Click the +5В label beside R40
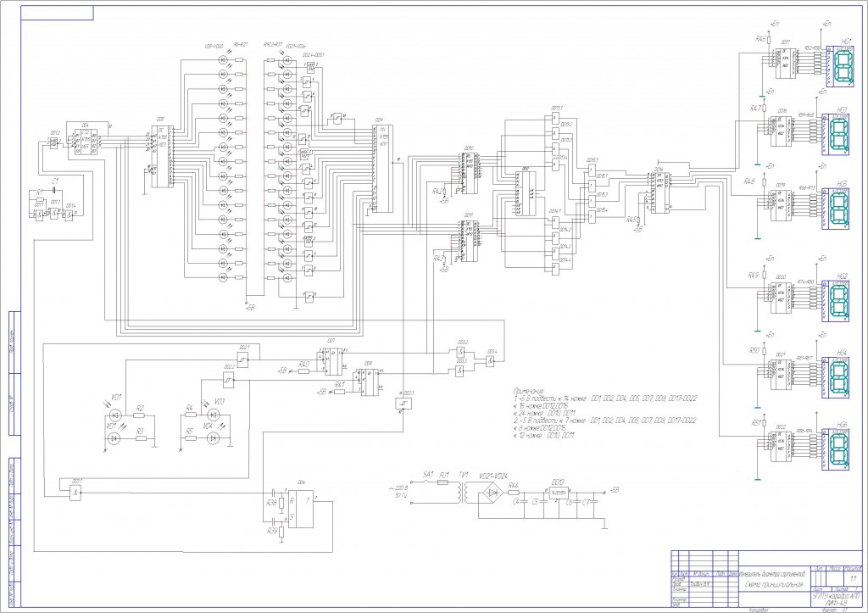Image resolution: width=868 pixels, height=613 pixels. tap(281, 371)
